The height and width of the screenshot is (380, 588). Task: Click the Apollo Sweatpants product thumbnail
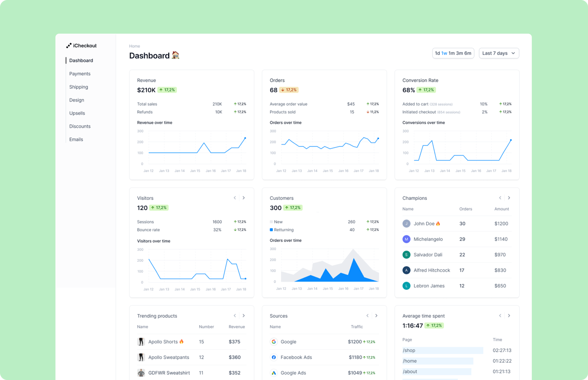click(141, 357)
